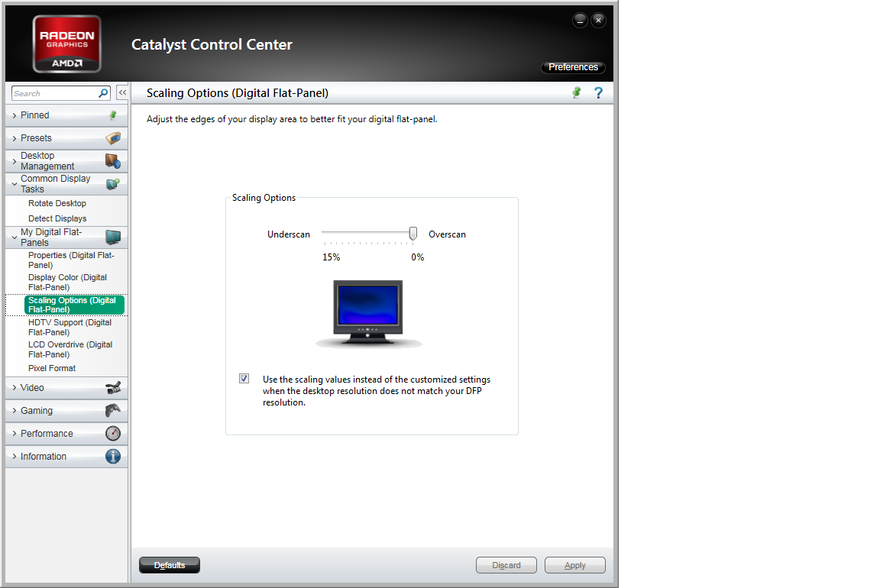Collapse the sidebar with the double-arrow button

tap(122, 92)
